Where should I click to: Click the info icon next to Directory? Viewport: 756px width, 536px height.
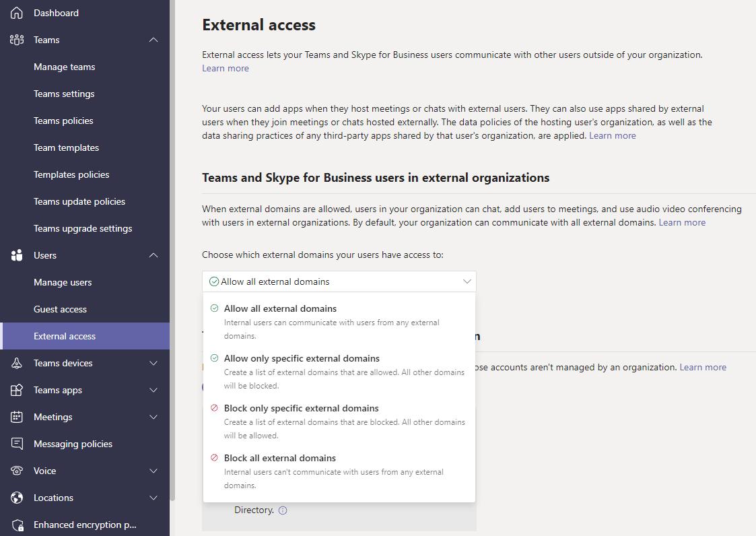coord(283,510)
